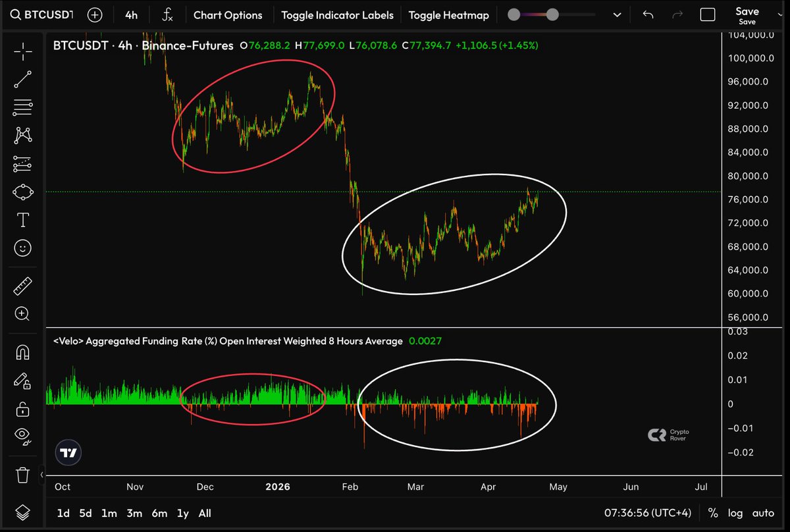
Task: Hide drawings using the eye icon
Action: pyautogui.click(x=22, y=435)
